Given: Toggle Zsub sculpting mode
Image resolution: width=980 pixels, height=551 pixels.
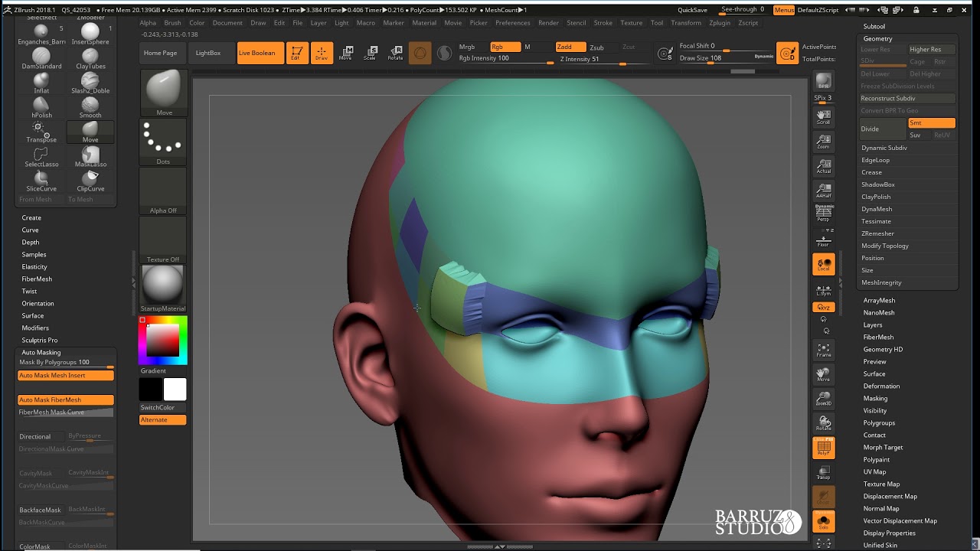Looking at the screenshot, I should point(603,47).
